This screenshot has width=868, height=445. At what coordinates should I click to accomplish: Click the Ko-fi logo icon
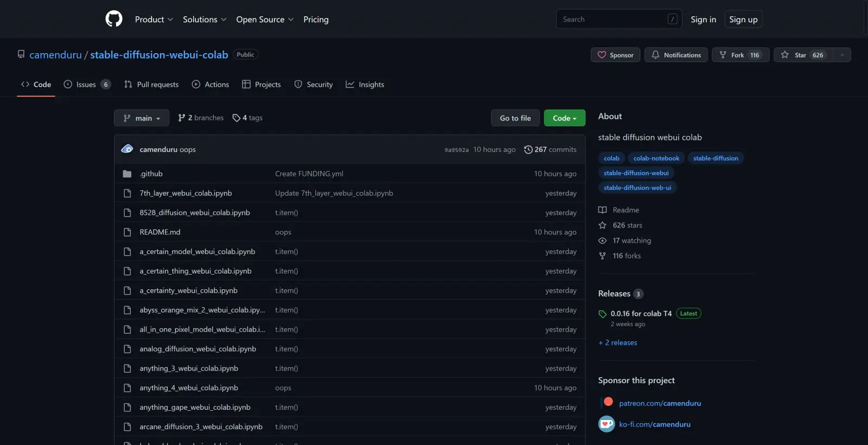coord(607,424)
